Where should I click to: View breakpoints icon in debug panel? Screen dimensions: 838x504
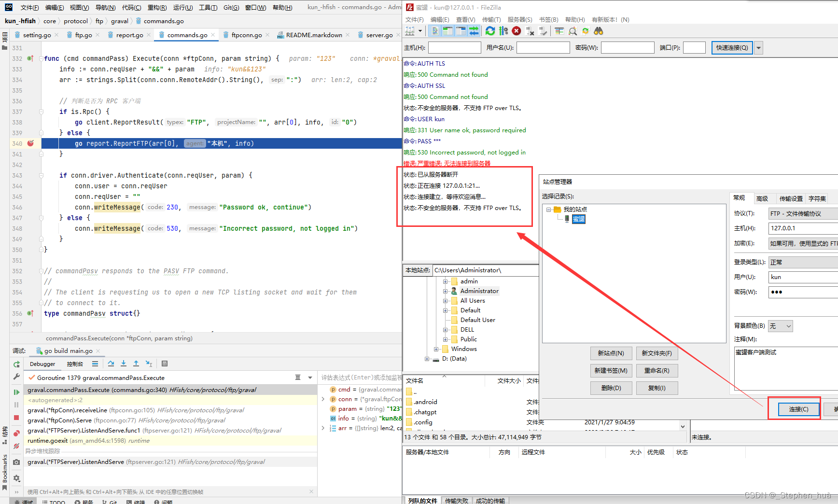coord(16,433)
